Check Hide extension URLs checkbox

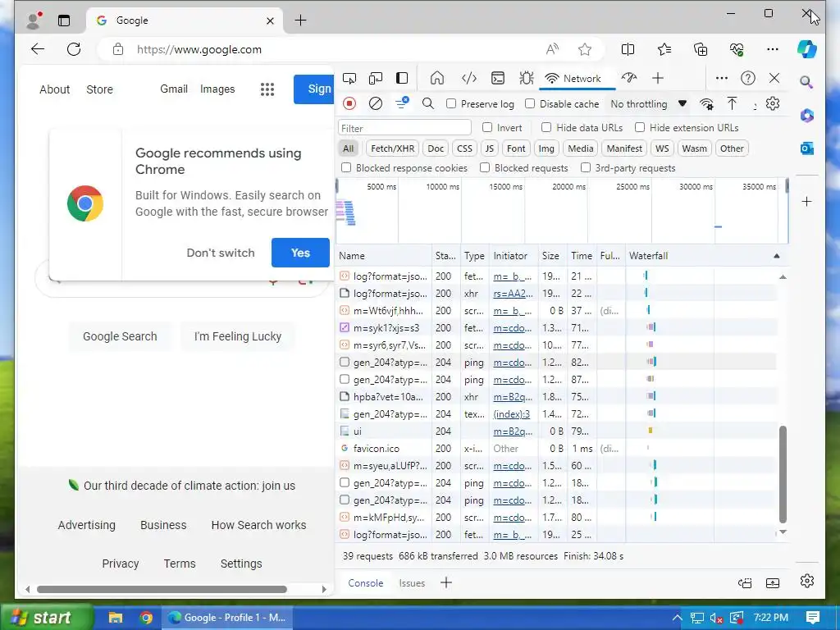tap(640, 127)
